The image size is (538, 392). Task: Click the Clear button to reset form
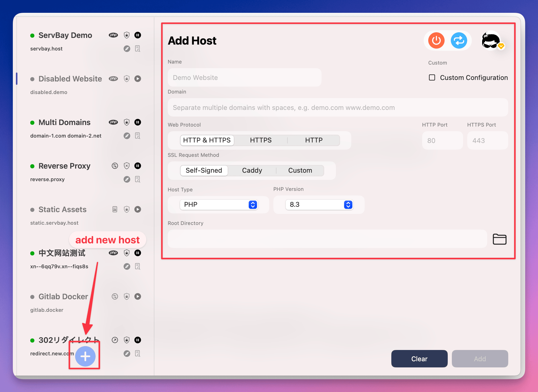coord(419,358)
